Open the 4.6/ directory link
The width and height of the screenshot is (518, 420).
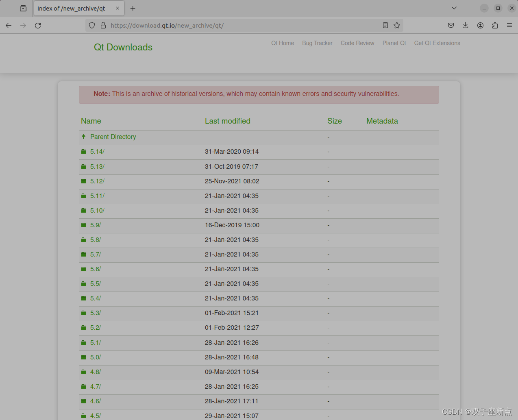(96, 401)
